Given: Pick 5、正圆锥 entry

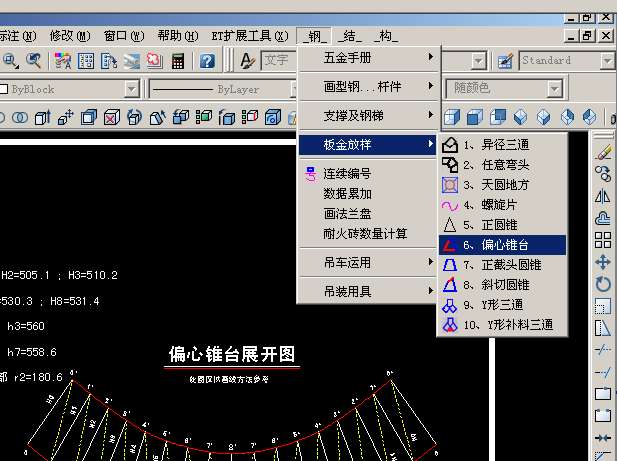Looking at the screenshot, I should pyautogui.click(x=502, y=225).
